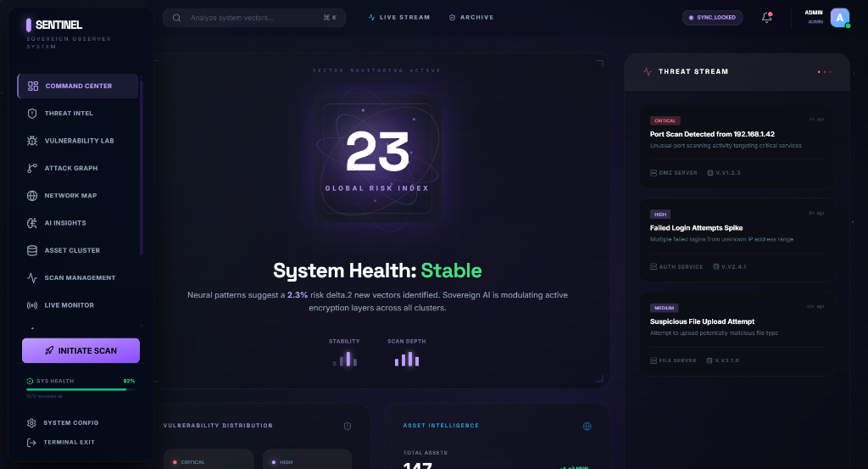Click the Global Risk Index 23 tile
868x469 pixels.
click(x=377, y=159)
